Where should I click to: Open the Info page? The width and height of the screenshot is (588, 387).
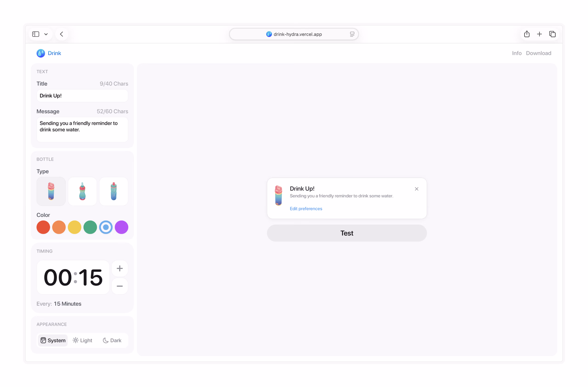click(517, 53)
